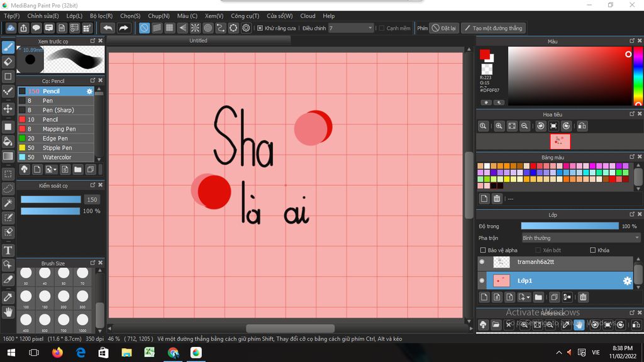Click the Windows Start button
The width and height of the screenshot is (644, 362).
coord(11,353)
